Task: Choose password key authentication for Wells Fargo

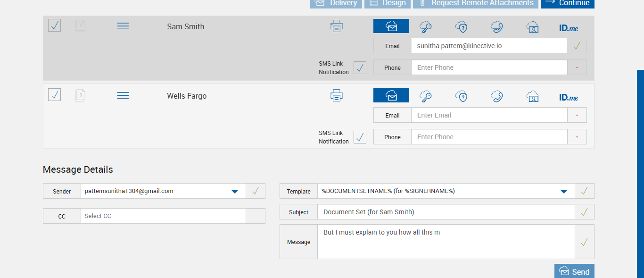Action: [426, 96]
